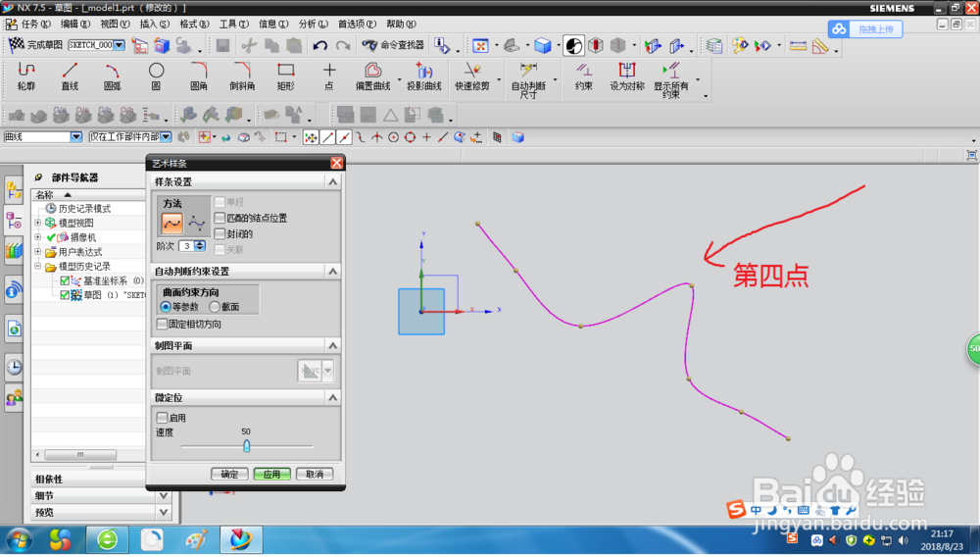The width and height of the screenshot is (980, 557).
Task: Select the Chamfer (倒斜角) tool
Action: 242,76
